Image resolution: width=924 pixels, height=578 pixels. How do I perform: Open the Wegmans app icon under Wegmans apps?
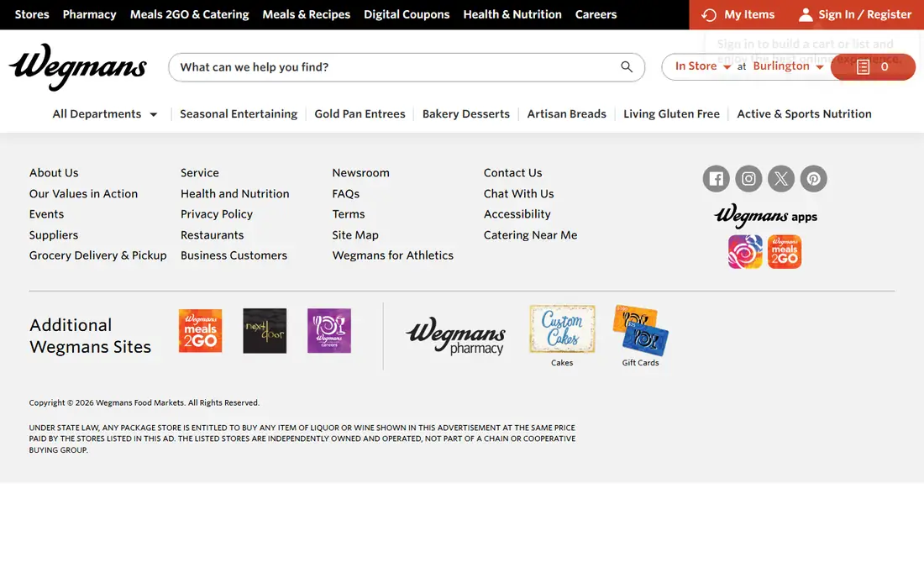[745, 251]
